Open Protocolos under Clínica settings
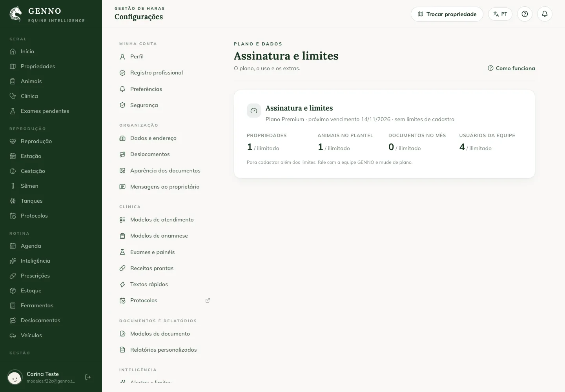Screen dimensions: 565x392 pyautogui.click(x=165, y=300)
